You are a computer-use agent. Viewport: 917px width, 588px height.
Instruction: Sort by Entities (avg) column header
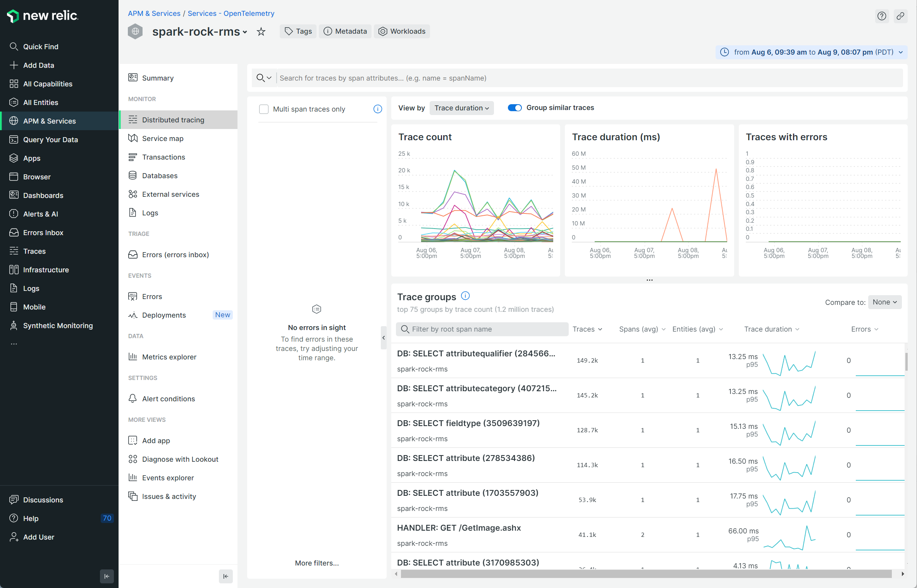(x=698, y=329)
